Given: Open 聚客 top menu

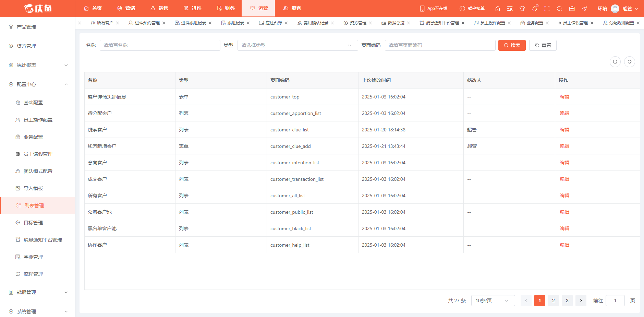Looking at the screenshot, I should [292, 8].
